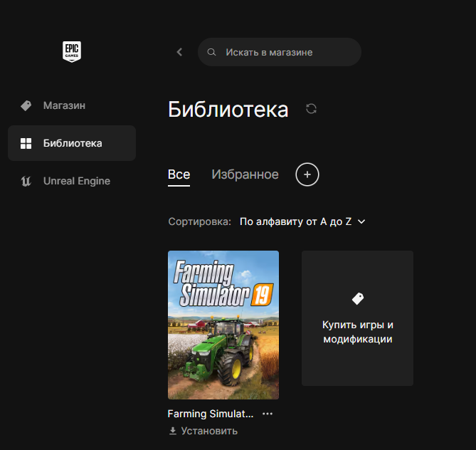Click the tag icon in buy games tile

pyautogui.click(x=358, y=298)
